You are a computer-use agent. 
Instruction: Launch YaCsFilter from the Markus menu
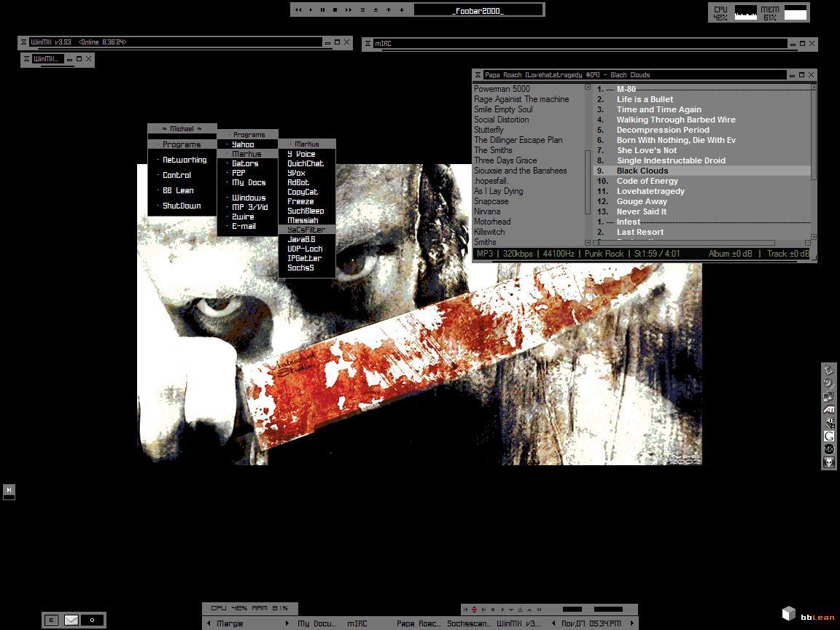tap(307, 230)
